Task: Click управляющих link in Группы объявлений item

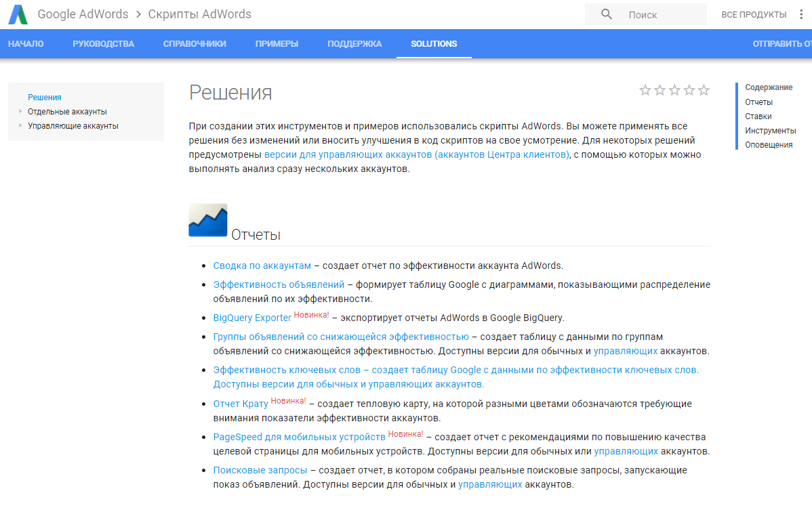Action: [625, 351]
